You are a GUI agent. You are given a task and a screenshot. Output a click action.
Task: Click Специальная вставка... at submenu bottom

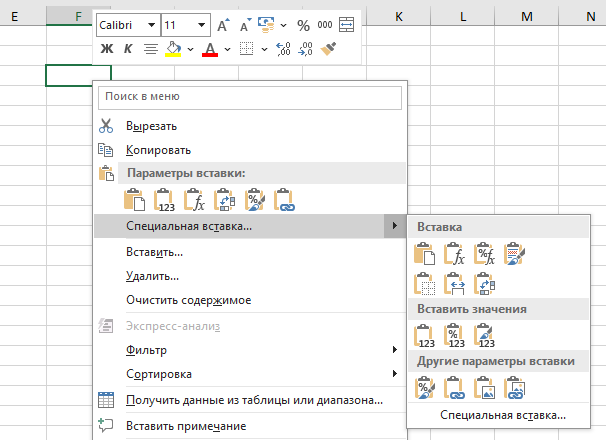505,414
